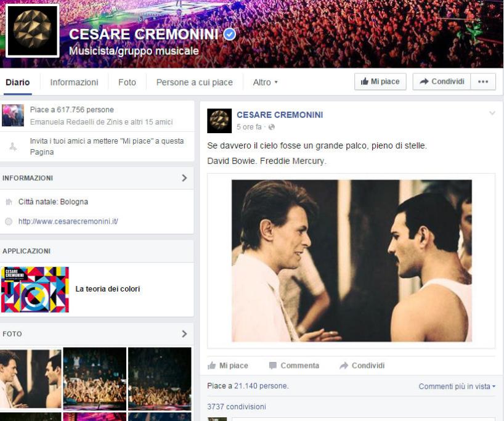Expand the Foto section arrow
504x421 pixels.
point(184,334)
